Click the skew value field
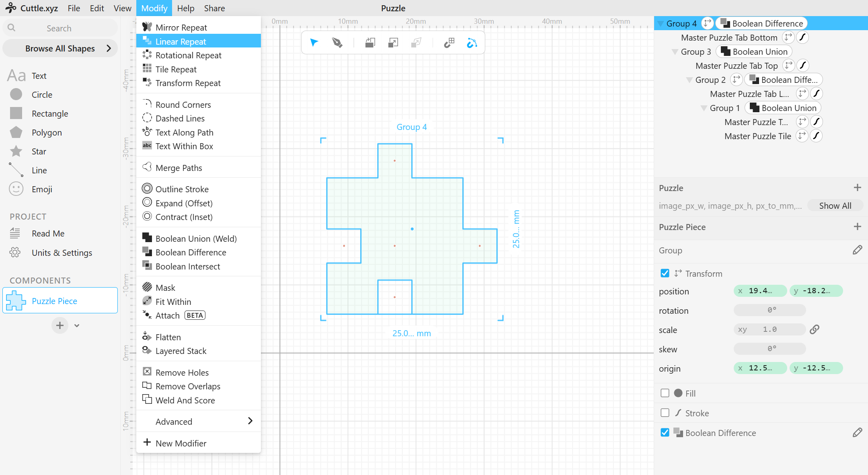Image resolution: width=868 pixels, height=475 pixels. pyautogui.click(x=770, y=349)
